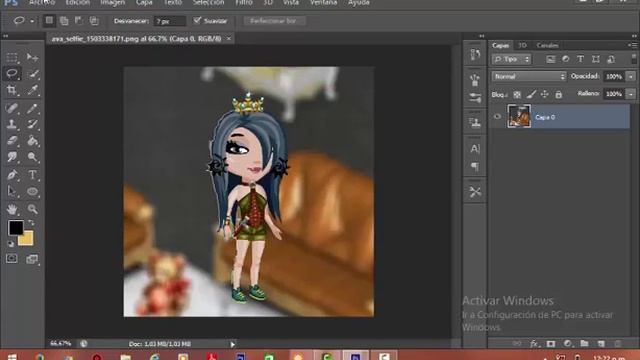The height and width of the screenshot is (360, 640).
Task: Select the Dodge tool
Action: 32,157
